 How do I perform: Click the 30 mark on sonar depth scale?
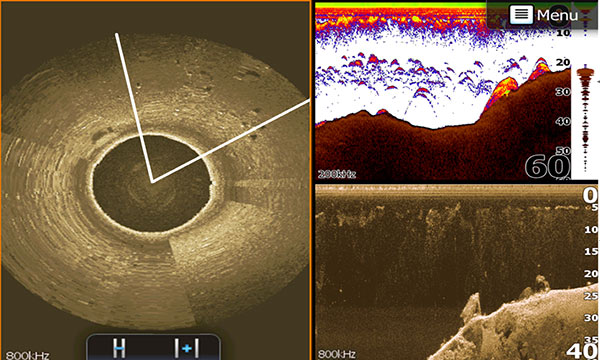(562, 92)
